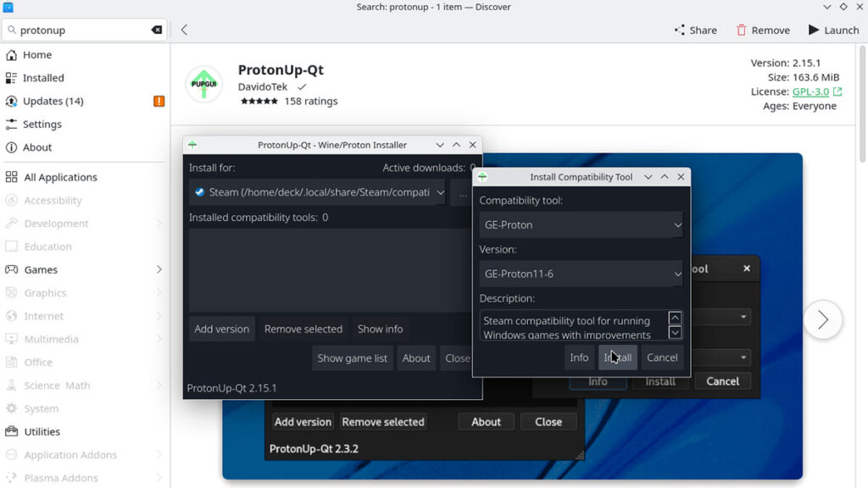Screen dimensions: 868x488
Task: Click Remove selected in ProtonUp-Qt 2.15.1 window
Action: click(303, 330)
